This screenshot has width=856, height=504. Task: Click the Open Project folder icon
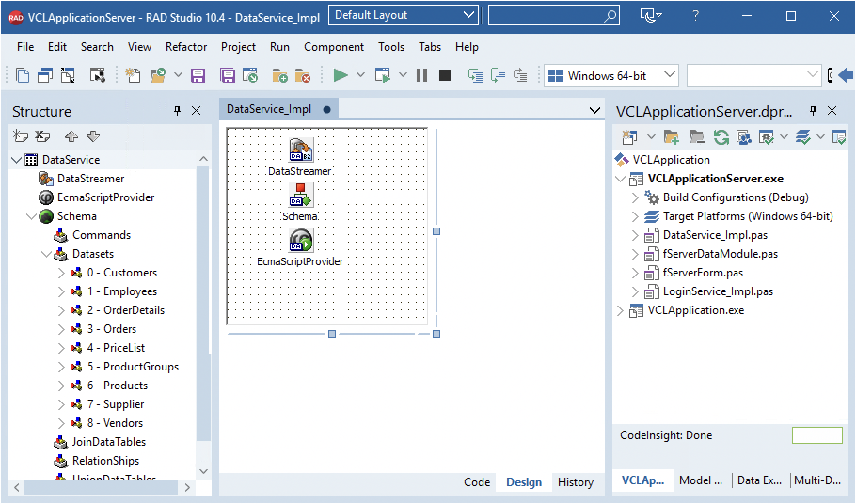click(x=158, y=75)
